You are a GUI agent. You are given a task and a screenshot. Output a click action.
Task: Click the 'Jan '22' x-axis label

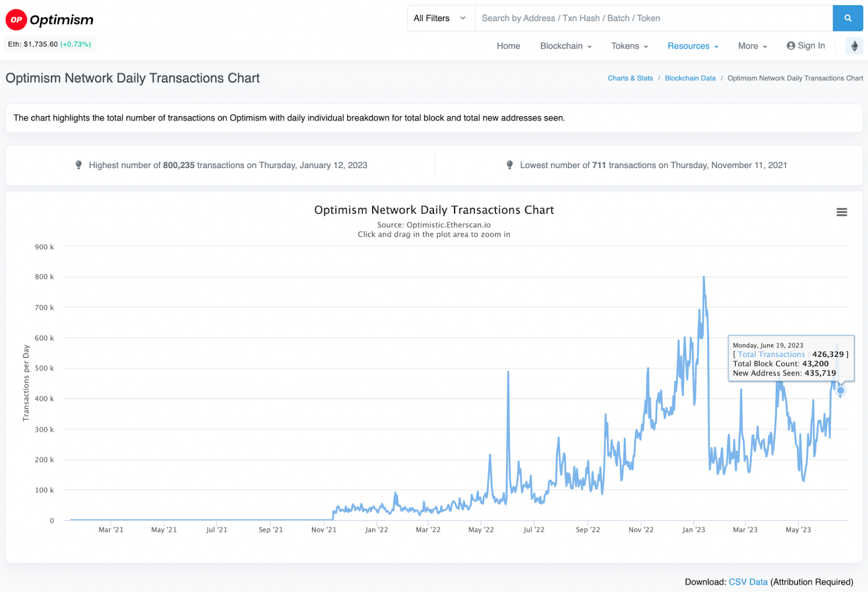(x=376, y=530)
